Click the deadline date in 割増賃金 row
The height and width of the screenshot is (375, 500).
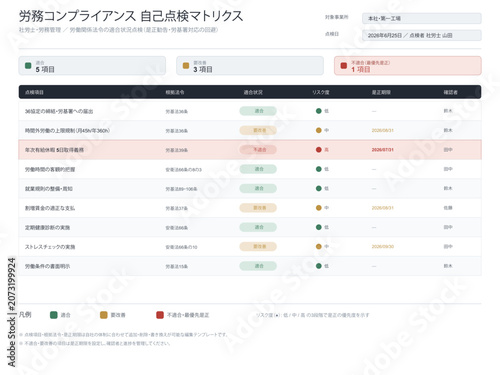click(383, 208)
